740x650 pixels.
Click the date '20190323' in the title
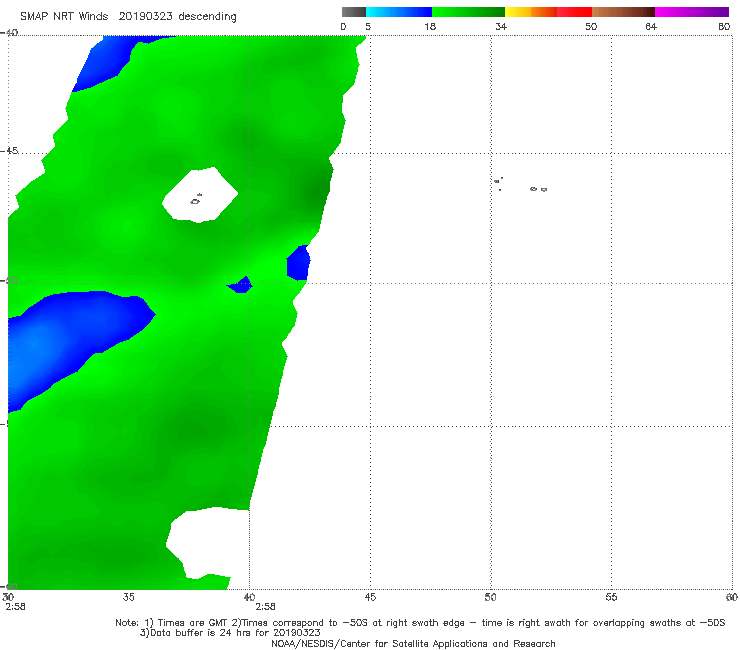pos(145,17)
